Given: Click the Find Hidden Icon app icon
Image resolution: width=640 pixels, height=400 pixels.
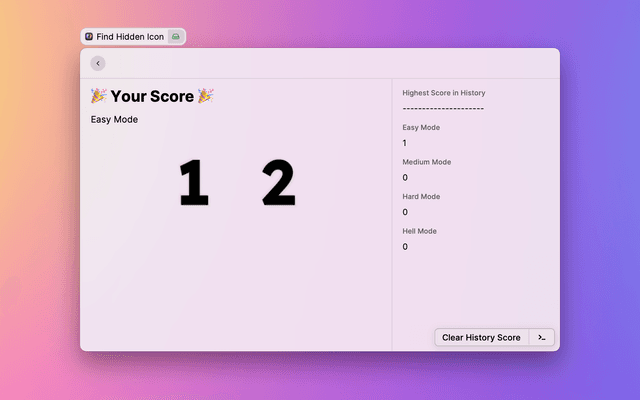Looking at the screenshot, I should coord(89,36).
